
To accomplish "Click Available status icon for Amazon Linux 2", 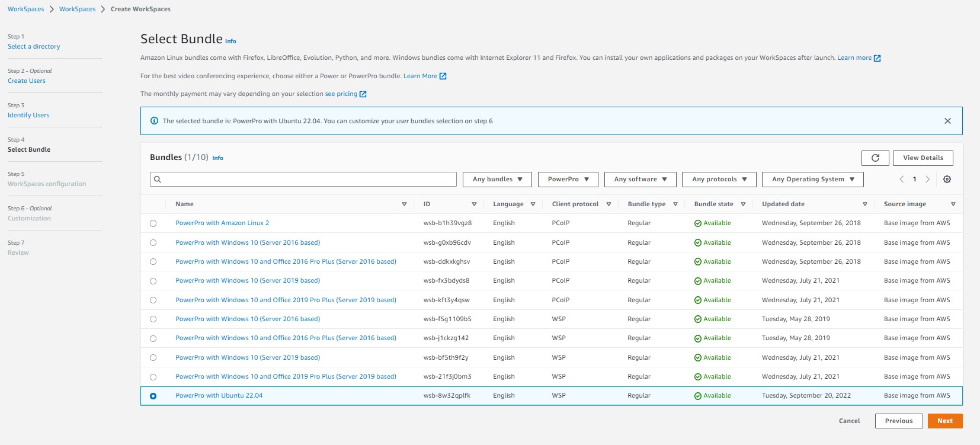I will (x=697, y=223).
